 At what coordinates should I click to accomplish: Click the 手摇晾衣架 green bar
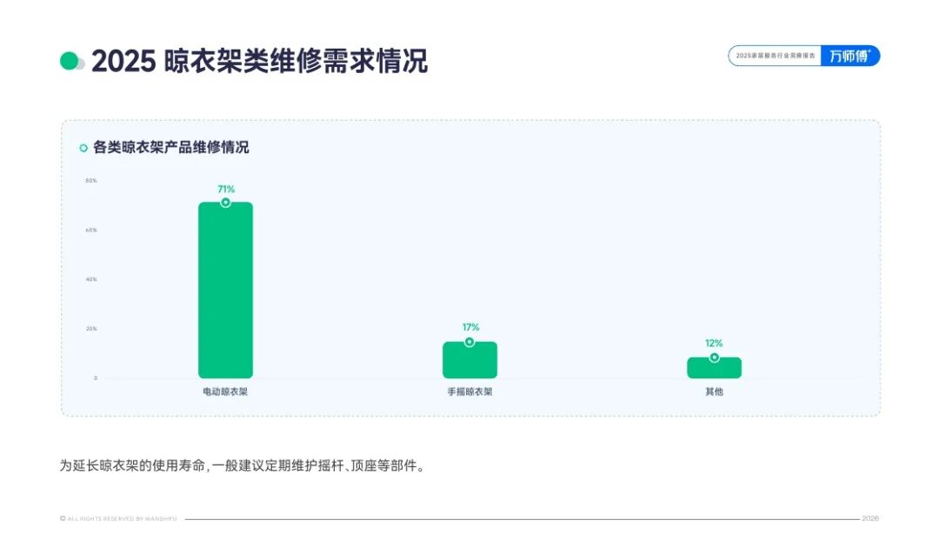point(469,363)
